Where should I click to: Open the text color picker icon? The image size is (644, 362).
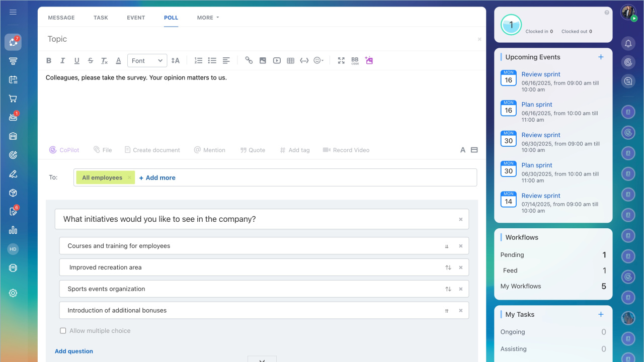(x=118, y=60)
